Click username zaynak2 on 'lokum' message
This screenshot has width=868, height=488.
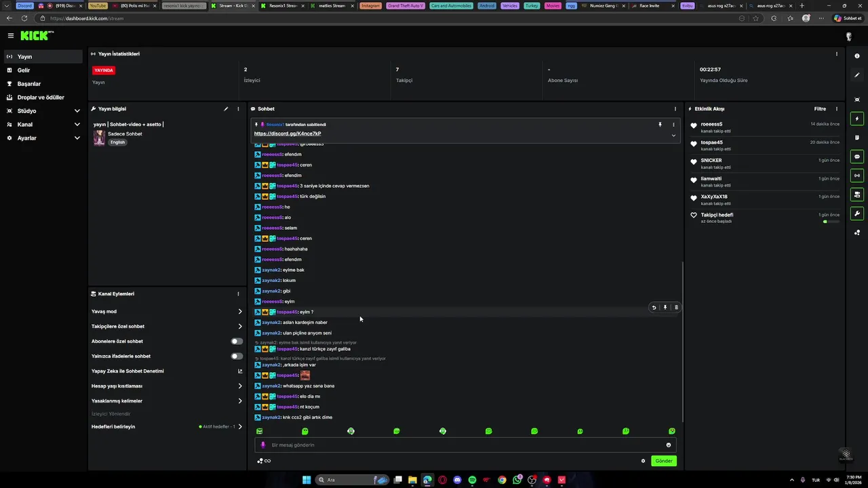(x=271, y=280)
